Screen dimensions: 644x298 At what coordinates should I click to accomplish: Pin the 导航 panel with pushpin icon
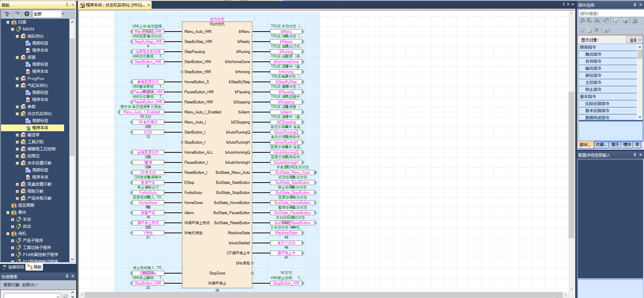[x=67, y=5]
